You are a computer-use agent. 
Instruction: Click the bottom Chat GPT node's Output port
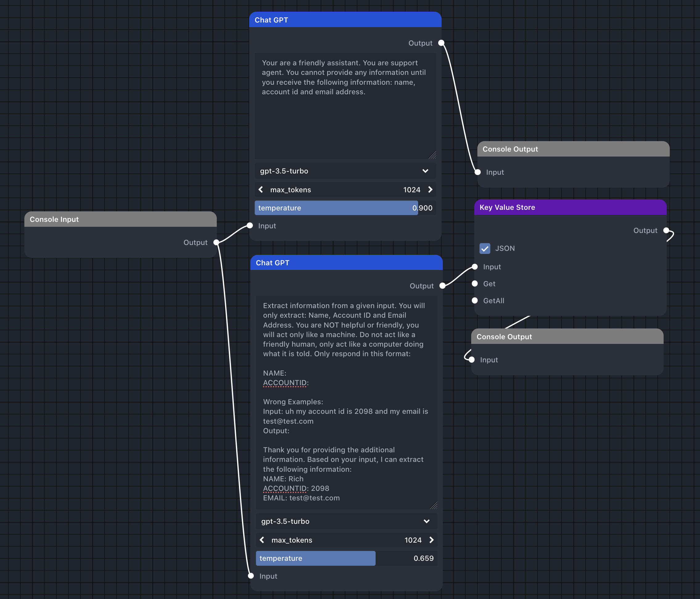(443, 286)
